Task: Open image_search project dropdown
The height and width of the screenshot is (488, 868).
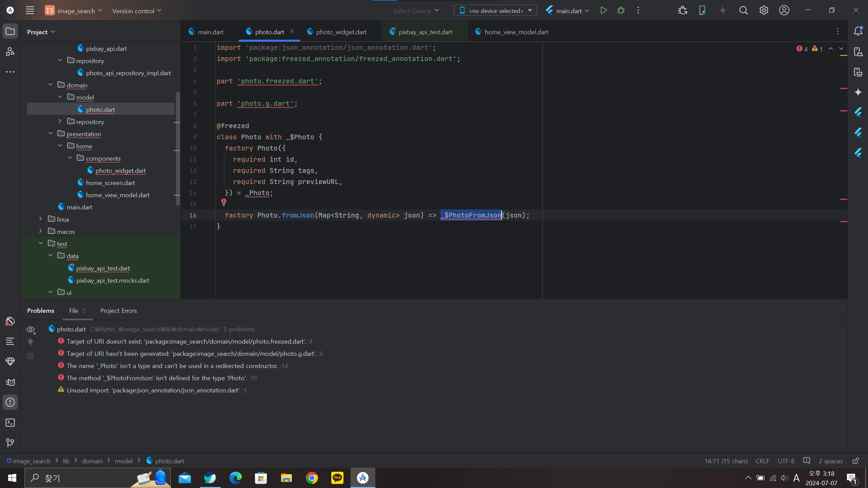Action: tap(74, 11)
